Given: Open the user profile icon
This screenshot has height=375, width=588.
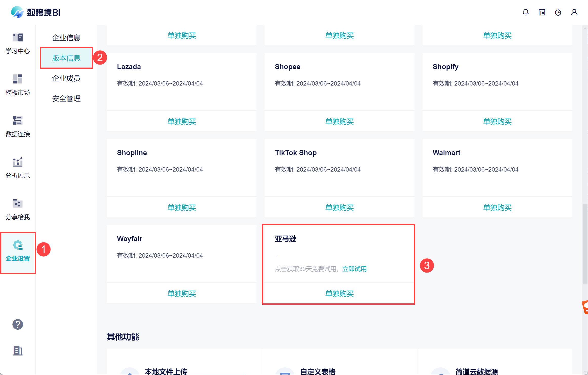Looking at the screenshot, I should 574,12.
